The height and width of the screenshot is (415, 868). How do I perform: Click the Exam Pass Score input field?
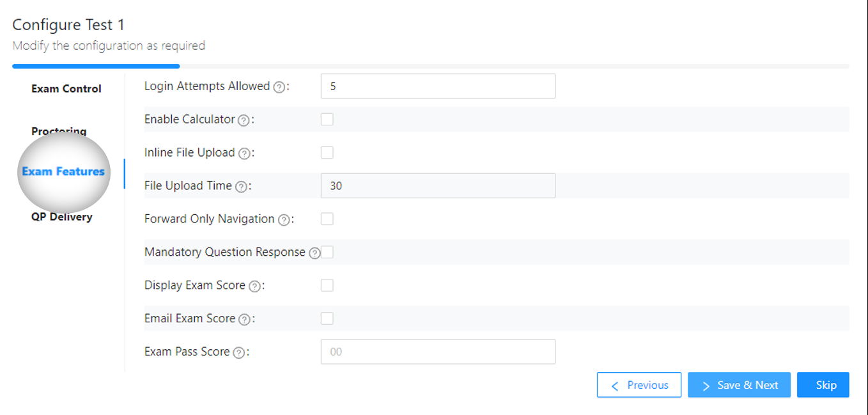tap(438, 352)
